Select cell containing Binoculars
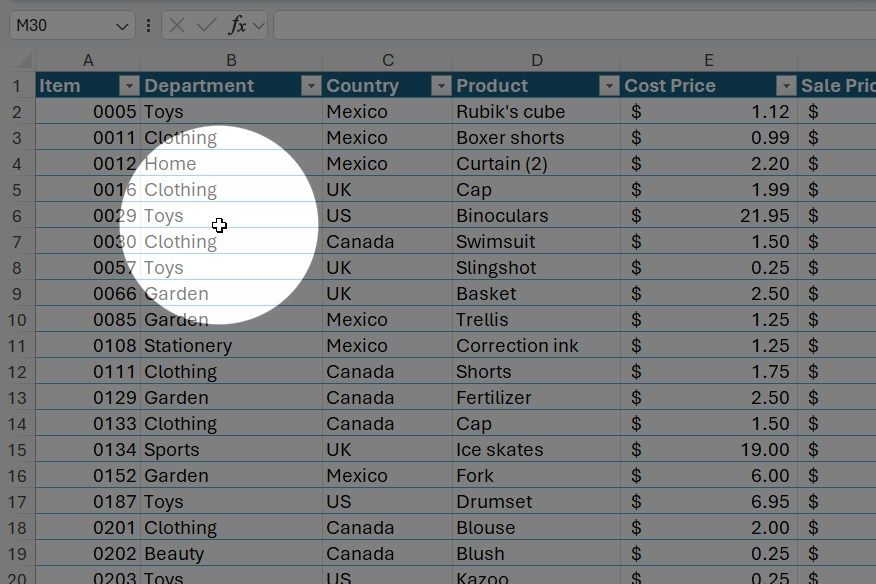This screenshot has height=584, width=876. [536, 216]
